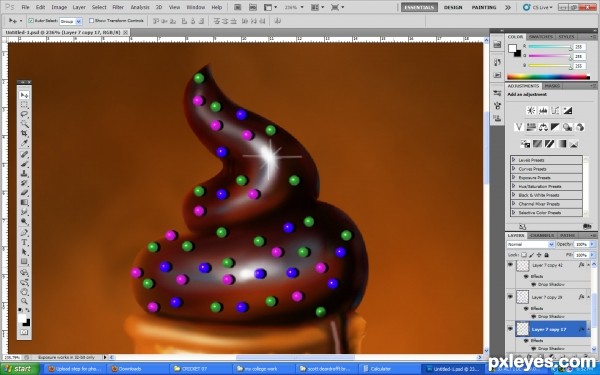Select the Brush tool

pos(24,164)
